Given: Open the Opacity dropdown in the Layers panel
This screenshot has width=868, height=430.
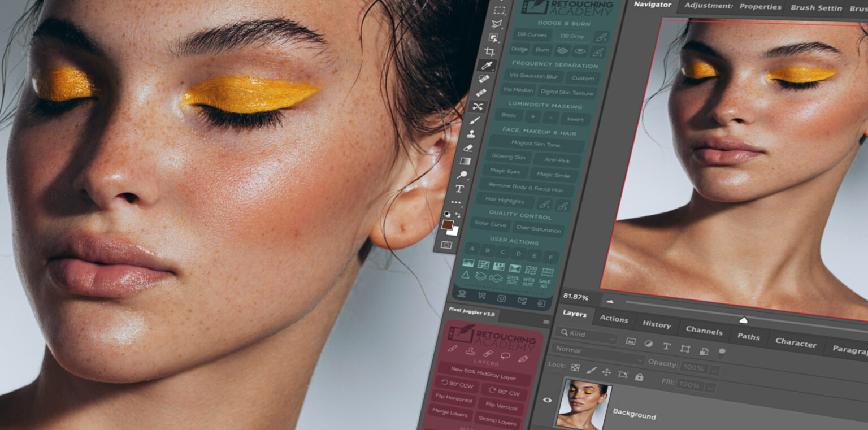Looking at the screenshot, I should click(714, 371).
